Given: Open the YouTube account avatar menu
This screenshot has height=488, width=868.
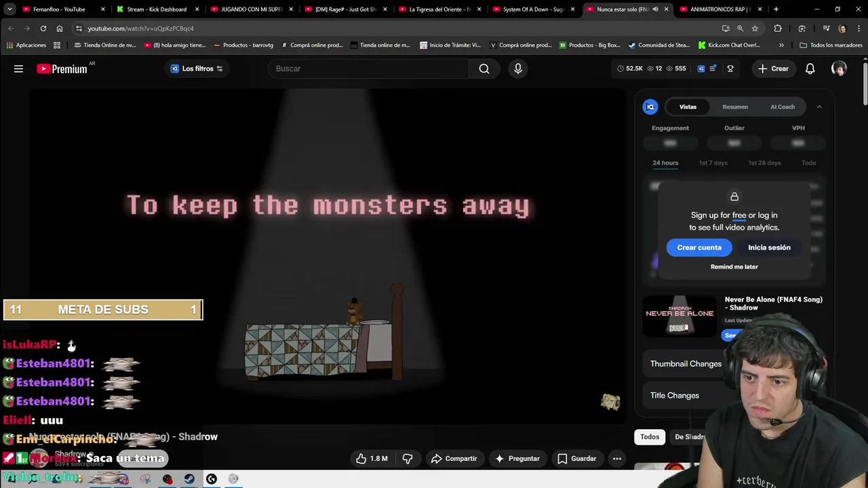Looking at the screenshot, I should tap(839, 68).
